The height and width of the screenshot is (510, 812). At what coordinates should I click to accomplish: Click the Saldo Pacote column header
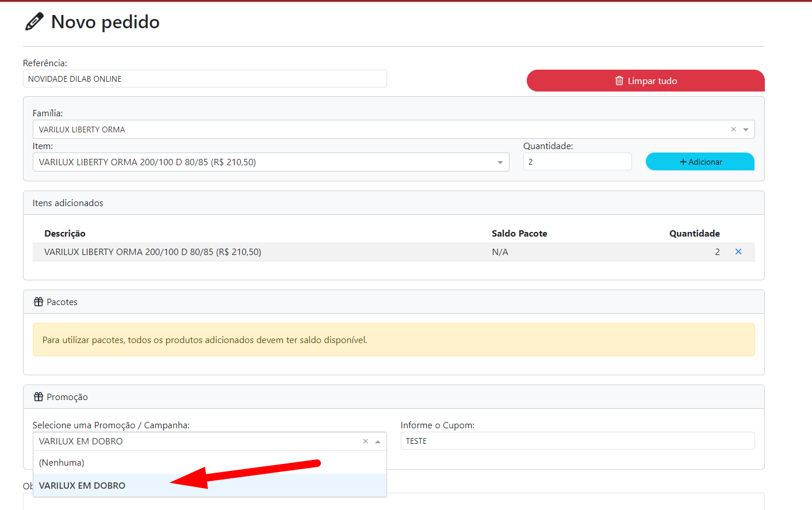519,233
